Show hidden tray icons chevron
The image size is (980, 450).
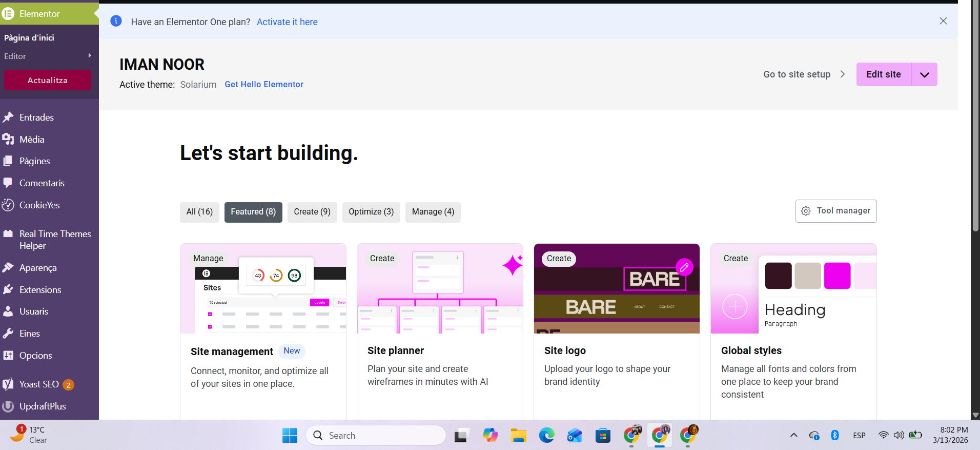pyautogui.click(x=793, y=435)
